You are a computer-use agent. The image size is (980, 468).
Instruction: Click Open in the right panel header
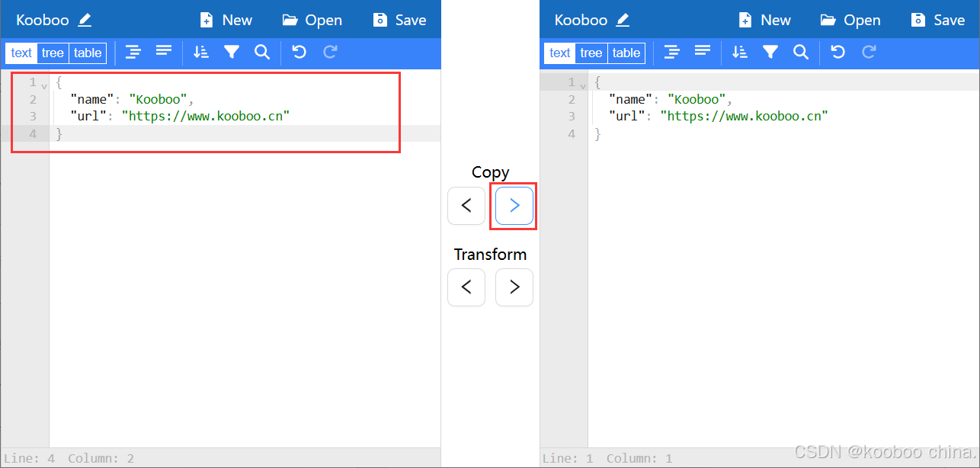(850, 20)
